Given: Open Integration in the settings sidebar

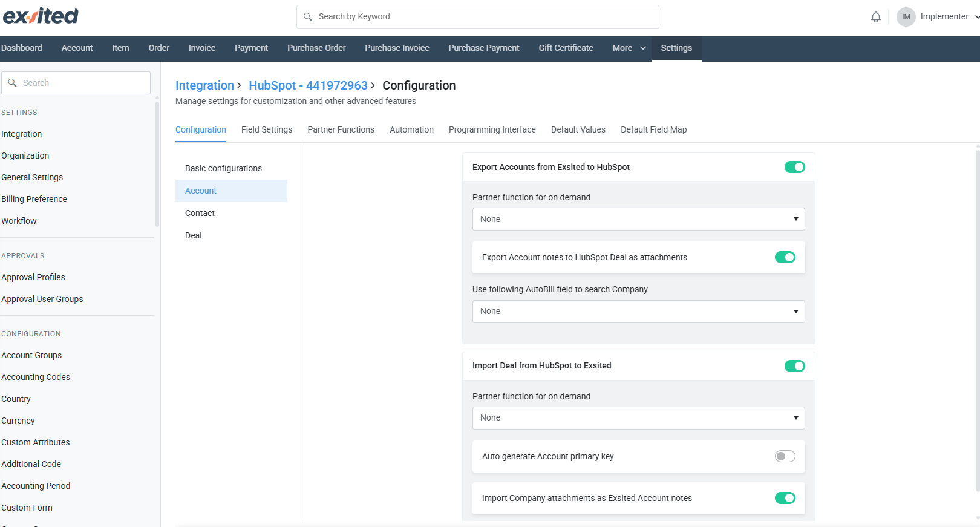Looking at the screenshot, I should (x=22, y=134).
